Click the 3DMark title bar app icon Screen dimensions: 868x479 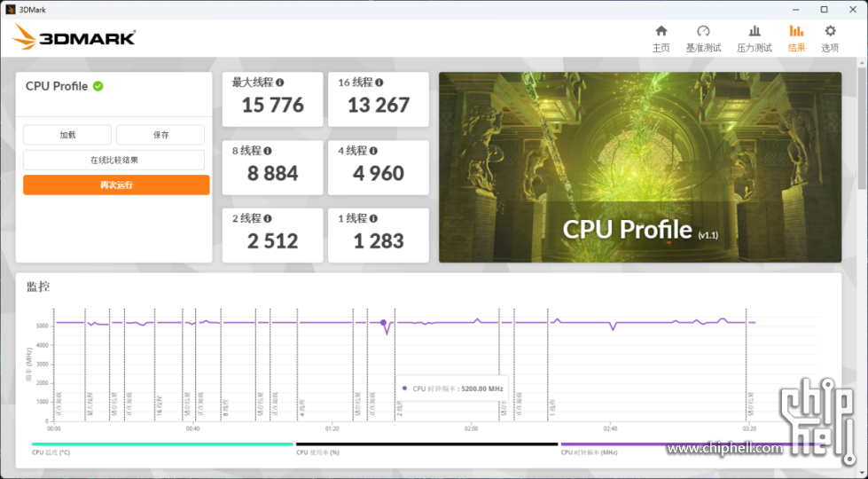[x=10, y=10]
